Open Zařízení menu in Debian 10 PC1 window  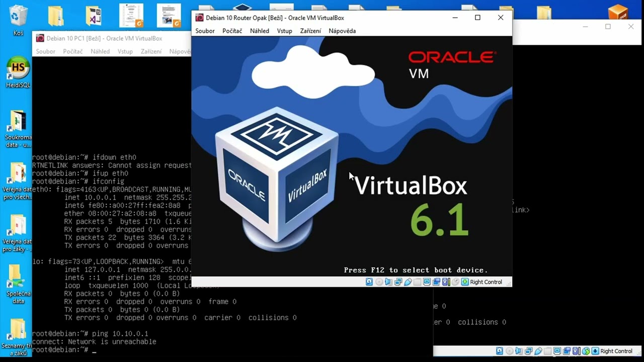coord(151,51)
